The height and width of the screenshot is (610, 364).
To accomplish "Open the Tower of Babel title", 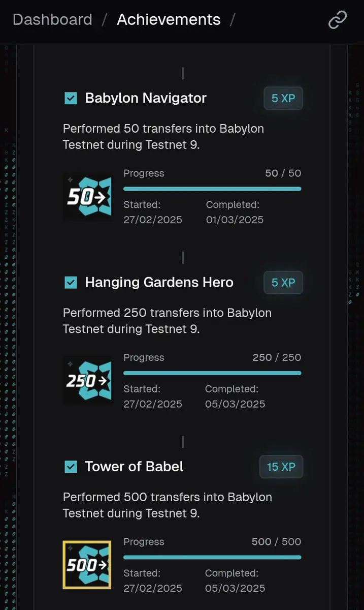I will click(134, 466).
